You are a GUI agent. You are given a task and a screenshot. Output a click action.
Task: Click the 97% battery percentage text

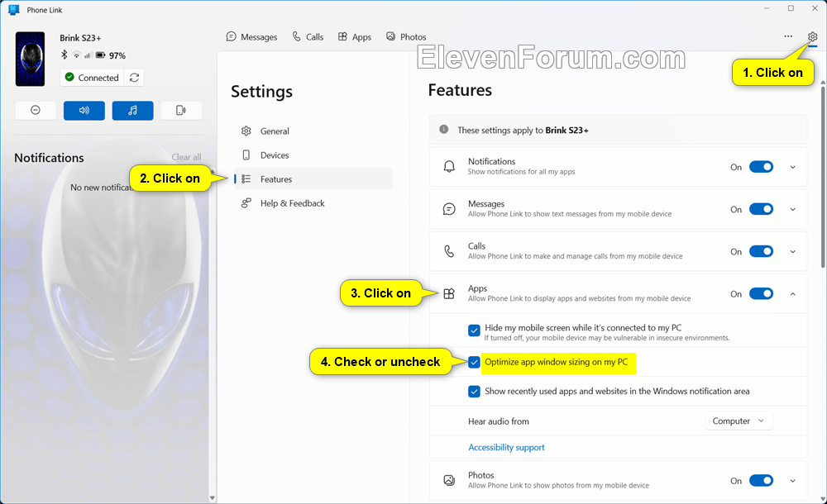point(117,55)
